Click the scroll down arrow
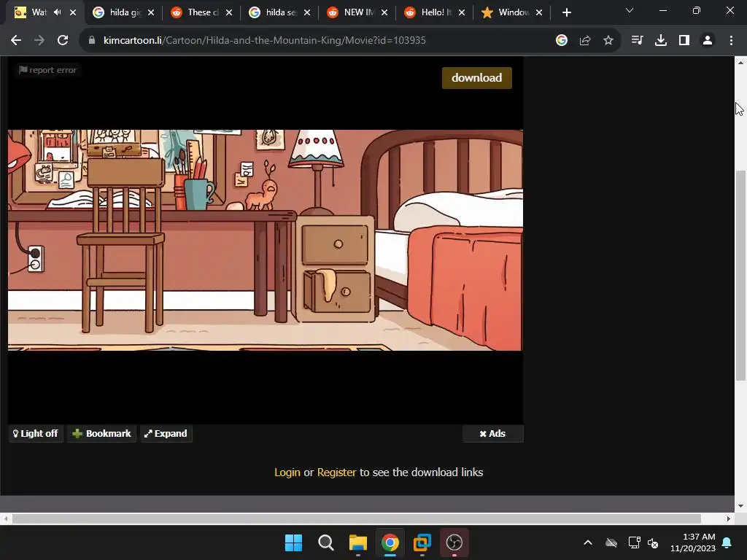This screenshot has width=747, height=560. 740,506
